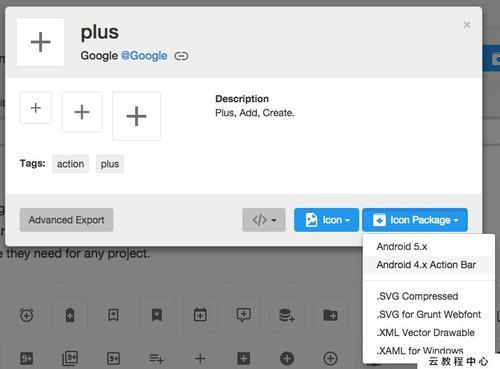Select the calendar-plus icon in grid
Screen dimensions: 500x369
point(200,314)
